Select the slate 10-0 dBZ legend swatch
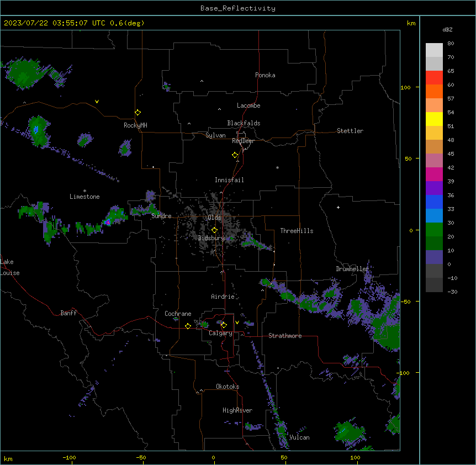The width and height of the screenshot is (476, 465). [x=434, y=257]
